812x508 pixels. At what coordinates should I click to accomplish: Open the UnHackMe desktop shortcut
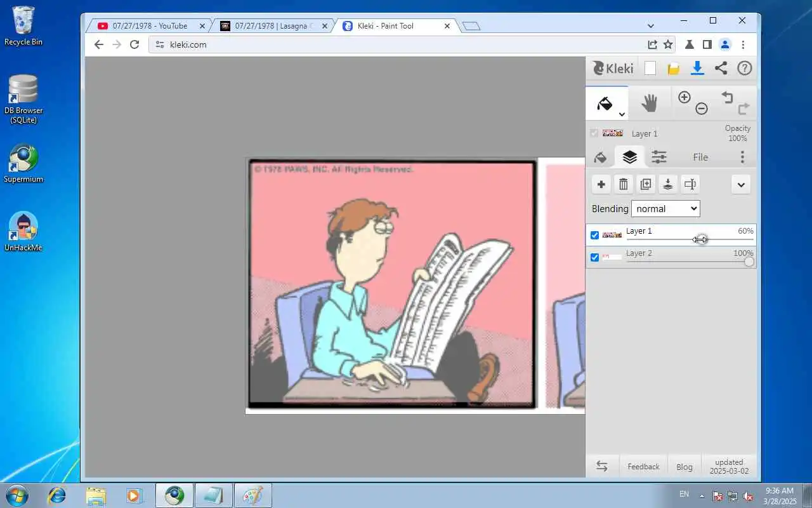pyautogui.click(x=23, y=231)
